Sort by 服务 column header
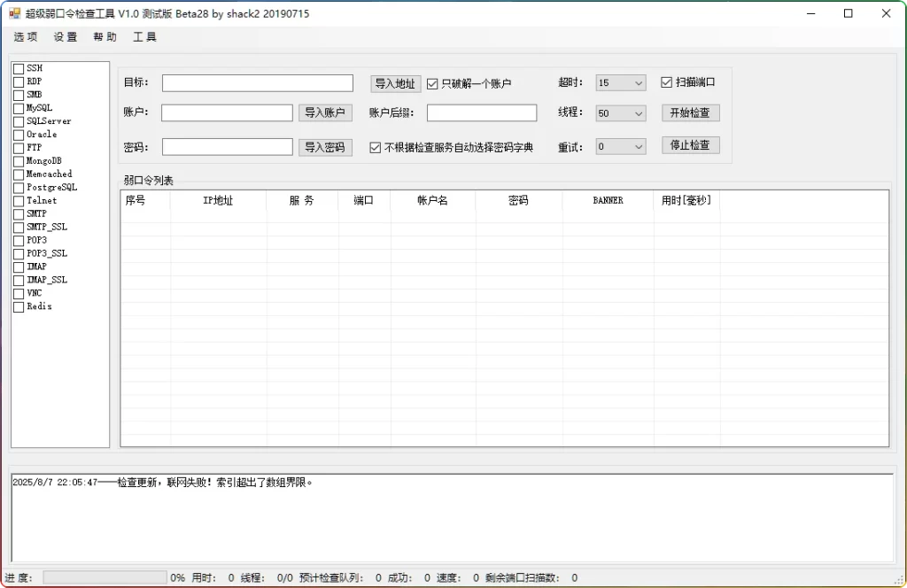 point(302,201)
